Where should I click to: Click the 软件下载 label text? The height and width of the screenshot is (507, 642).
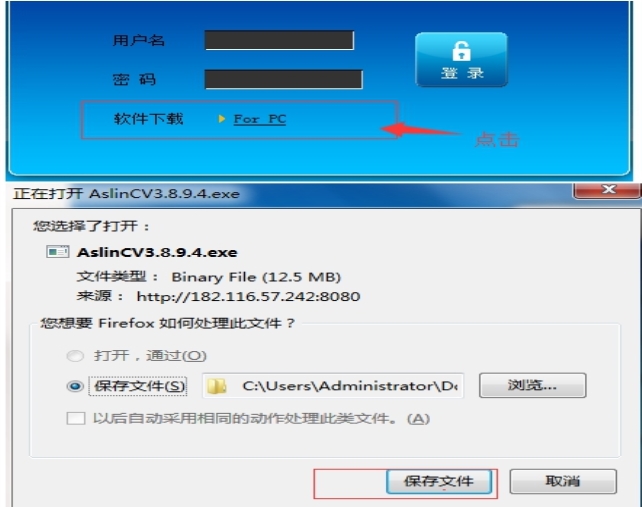148,119
